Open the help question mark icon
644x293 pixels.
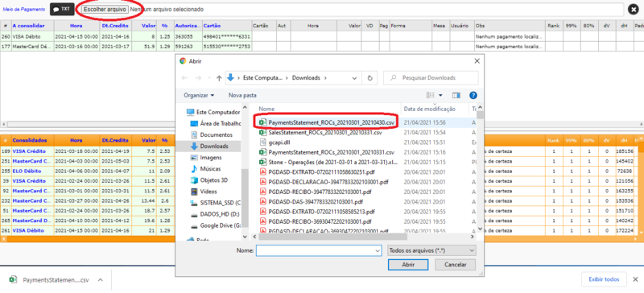click(473, 95)
